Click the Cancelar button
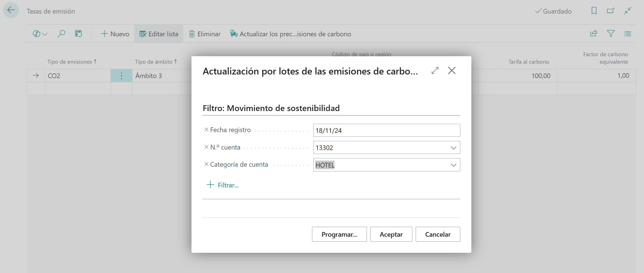 coord(438,234)
